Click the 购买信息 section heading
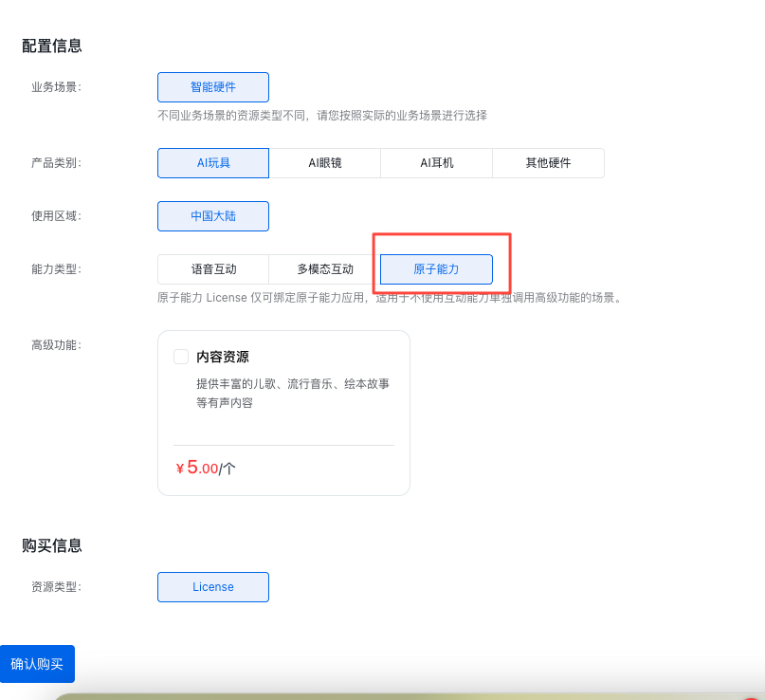The image size is (765, 700). coord(52,545)
